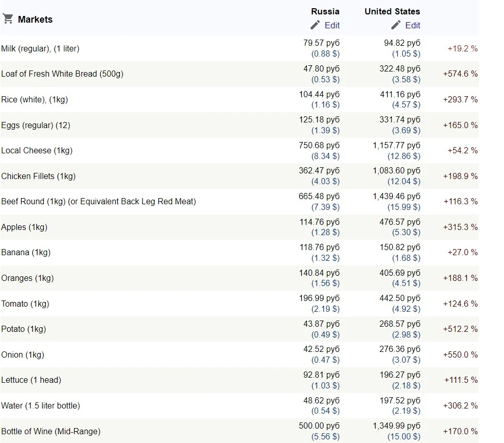This screenshot has width=504, height=443.
Task: Click the 94.82 руб milk price
Action: tap(402, 43)
